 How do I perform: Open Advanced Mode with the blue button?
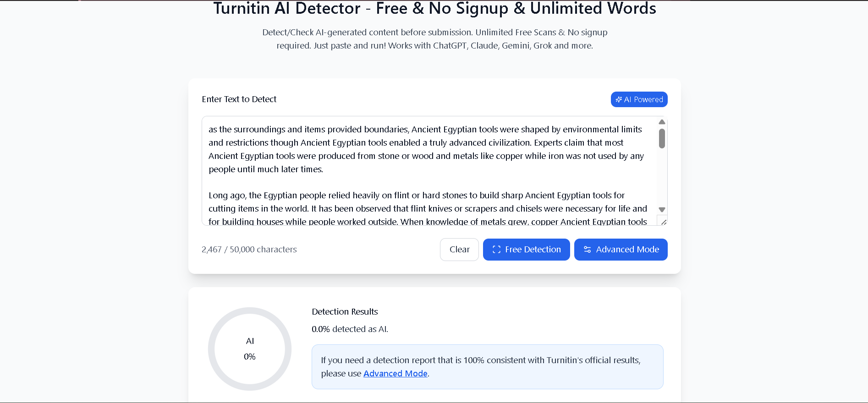click(x=621, y=250)
